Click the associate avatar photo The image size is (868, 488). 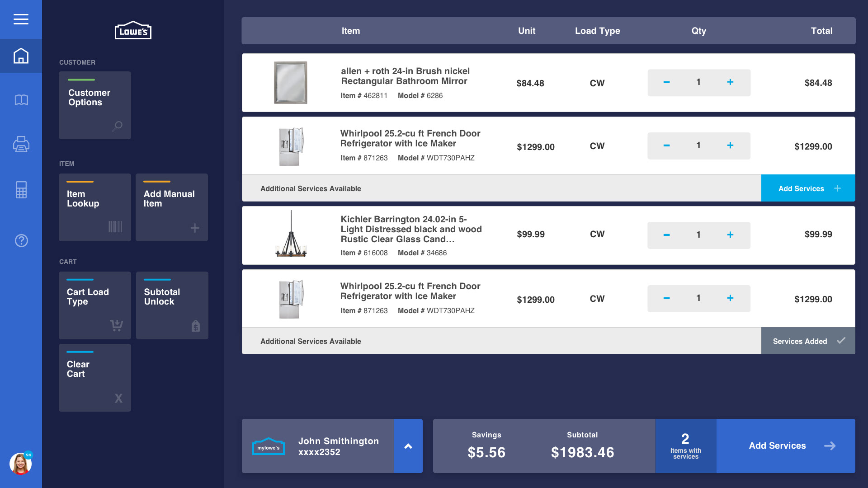click(x=20, y=464)
